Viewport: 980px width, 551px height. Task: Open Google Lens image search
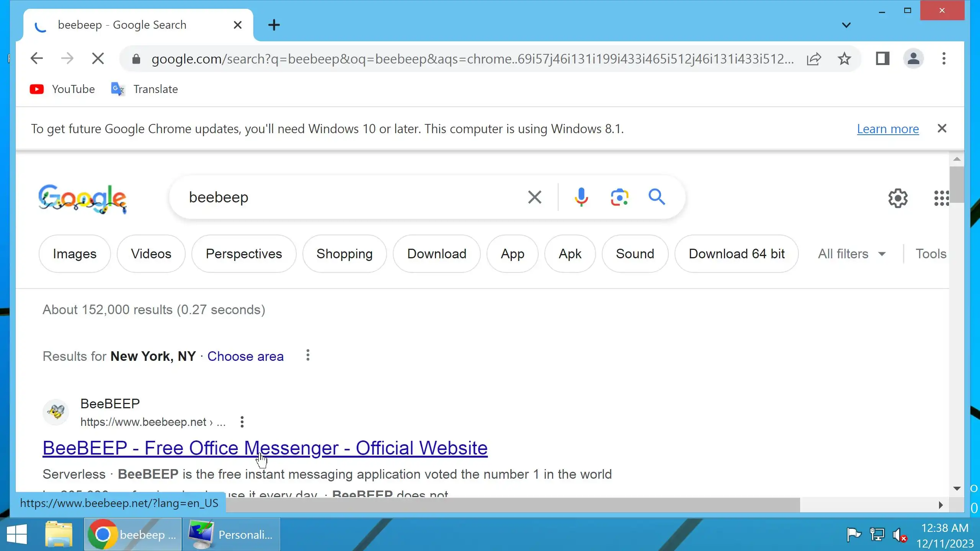(619, 197)
